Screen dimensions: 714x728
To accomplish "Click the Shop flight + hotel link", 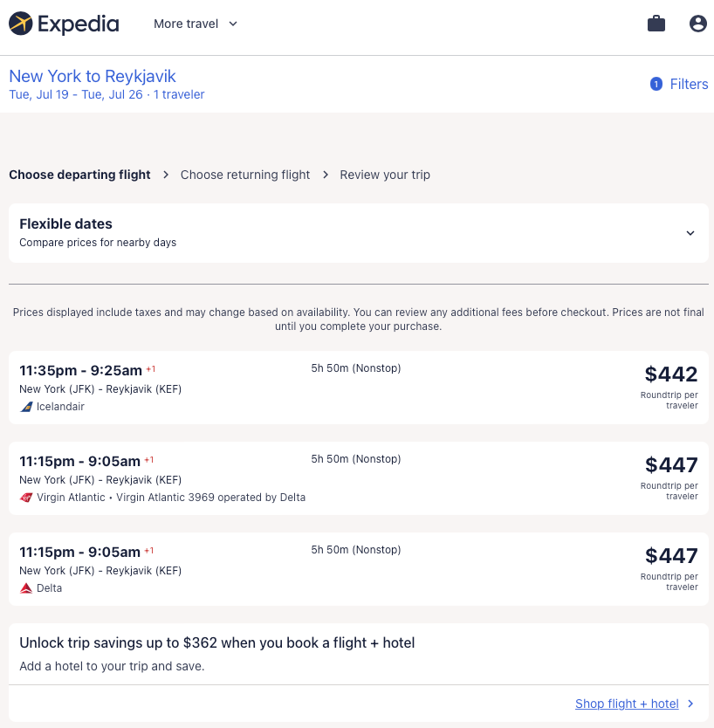I will click(627, 704).
